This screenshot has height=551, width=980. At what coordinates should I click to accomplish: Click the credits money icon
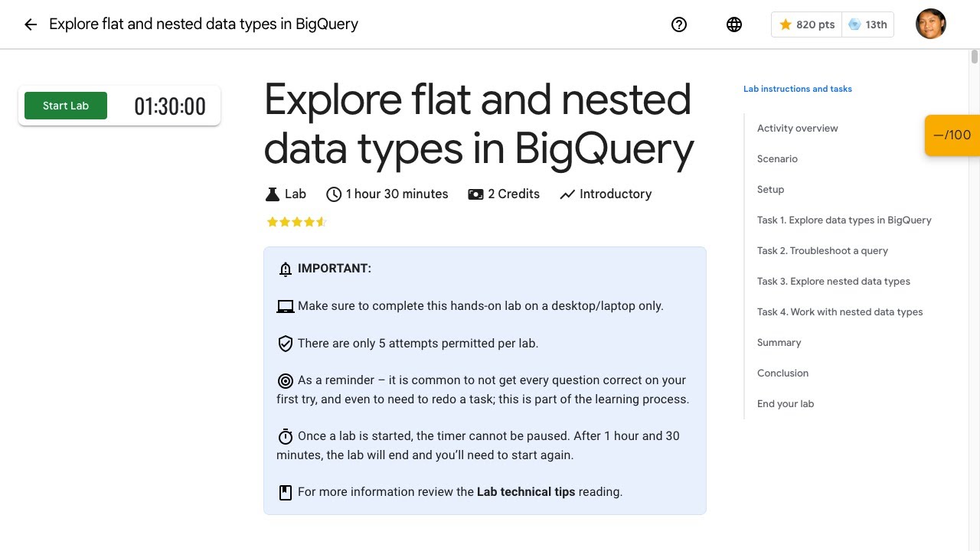[x=475, y=194]
